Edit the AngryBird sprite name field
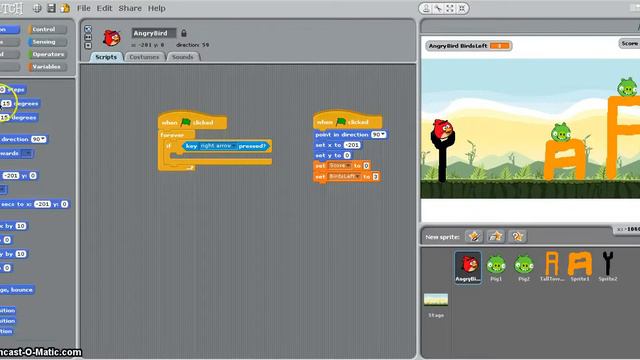The width and height of the screenshot is (640, 360). 154,33
